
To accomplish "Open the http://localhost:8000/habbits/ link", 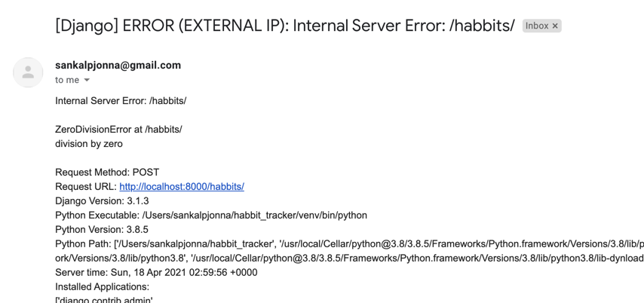I will pyautogui.click(x=182, y=186).
